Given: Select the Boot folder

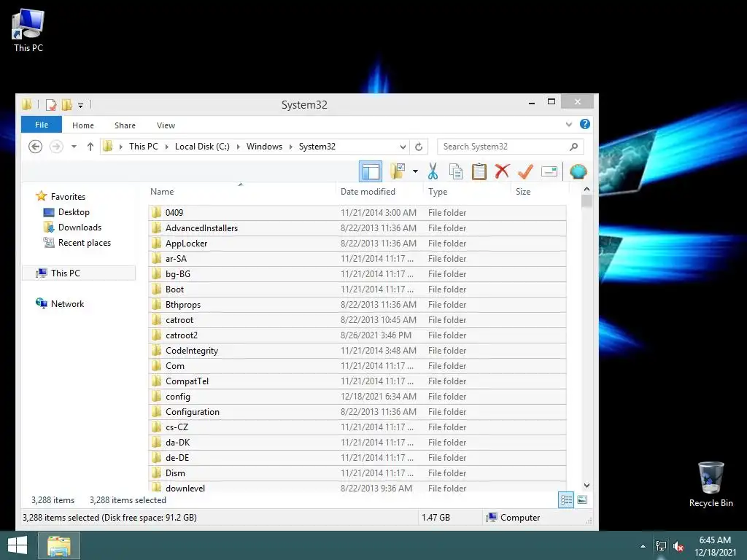Looking at the screenshot, I should click(357, 289).
